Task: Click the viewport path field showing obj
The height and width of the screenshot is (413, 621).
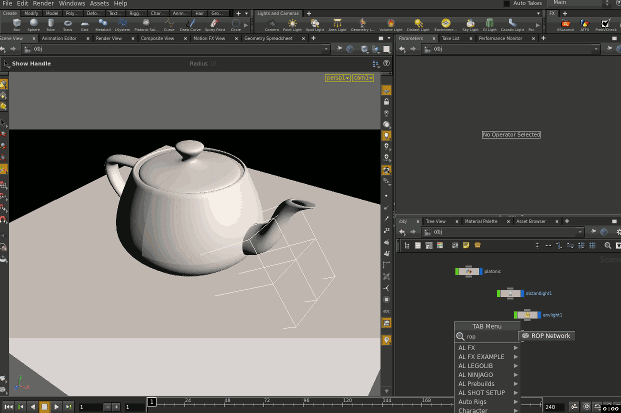Action: point(176,49)
